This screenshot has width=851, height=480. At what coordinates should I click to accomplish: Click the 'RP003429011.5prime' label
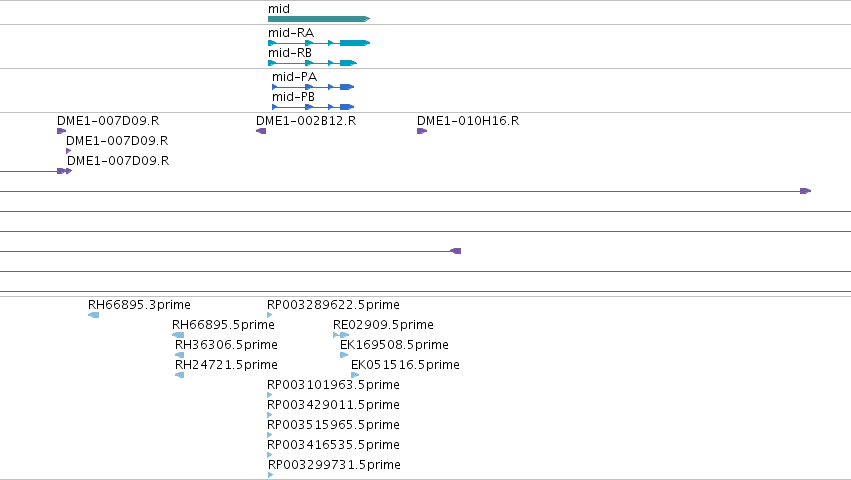tap(333, 405)
